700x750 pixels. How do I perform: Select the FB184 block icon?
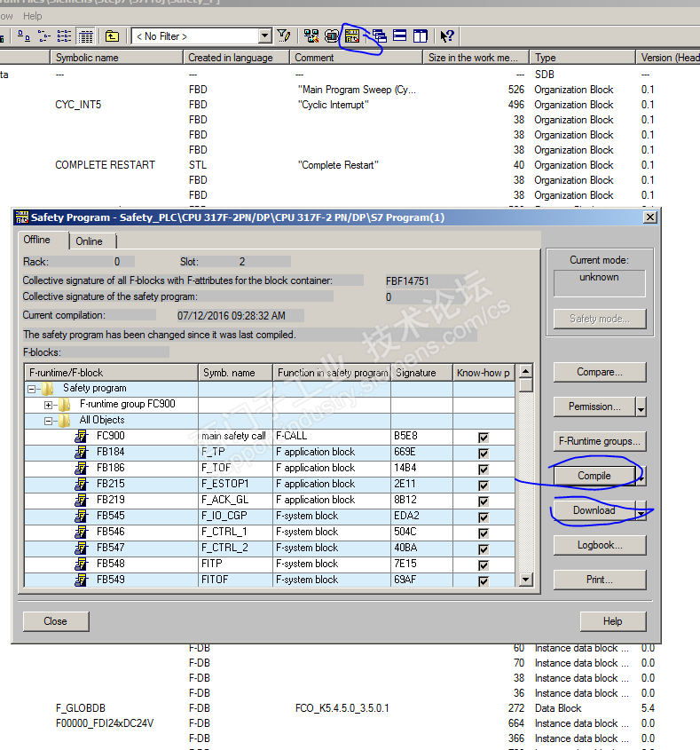coord(82,452)
